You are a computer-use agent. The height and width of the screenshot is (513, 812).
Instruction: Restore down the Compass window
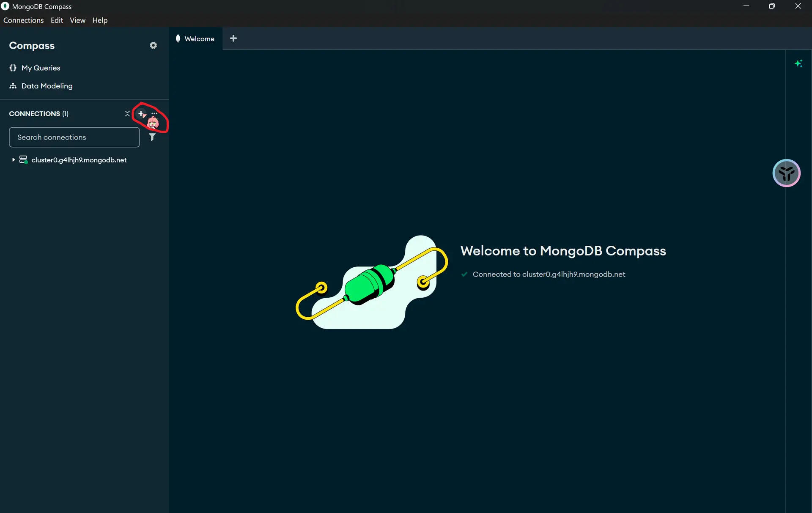tap(772, 6)
